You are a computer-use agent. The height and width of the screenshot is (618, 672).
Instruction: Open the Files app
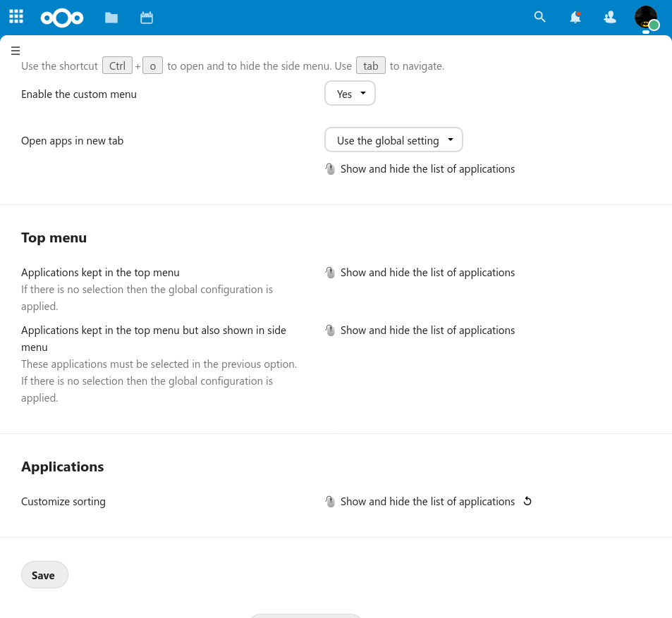coord(111,18)
